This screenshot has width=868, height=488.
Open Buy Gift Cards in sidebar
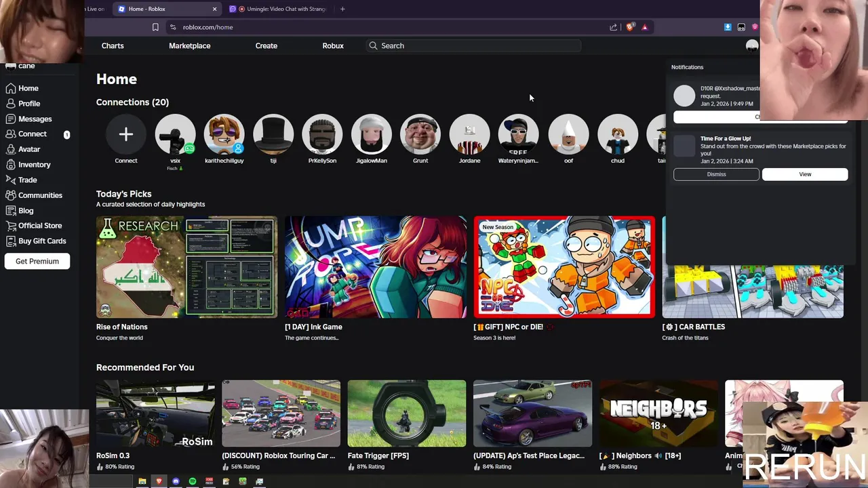click(36, 241)
